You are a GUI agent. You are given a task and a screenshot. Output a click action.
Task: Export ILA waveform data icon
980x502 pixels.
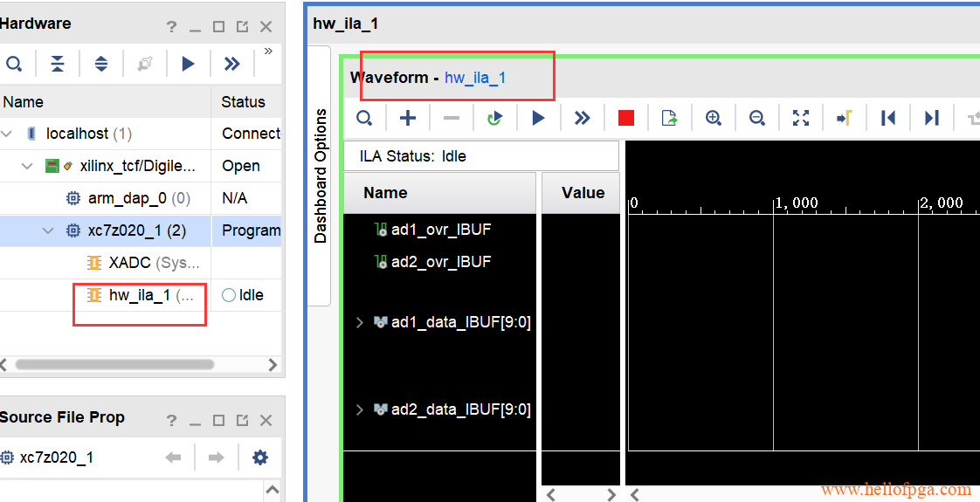click(x=669, y=118)
